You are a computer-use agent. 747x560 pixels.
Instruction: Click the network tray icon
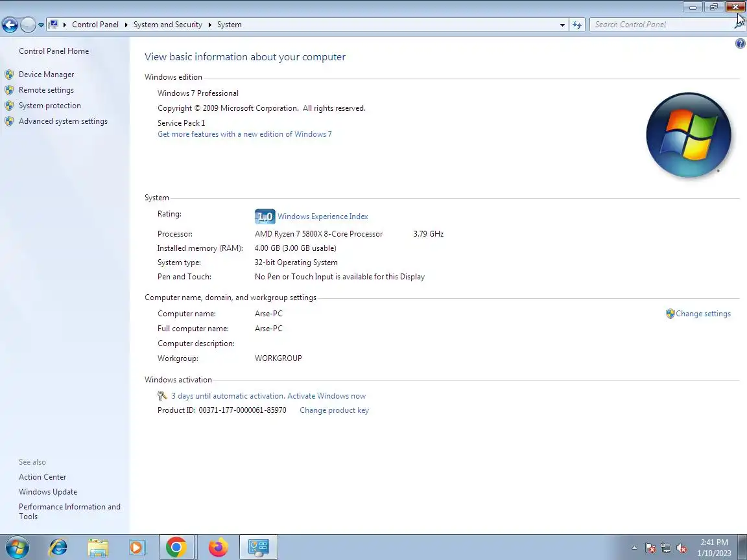pos(666,548)
